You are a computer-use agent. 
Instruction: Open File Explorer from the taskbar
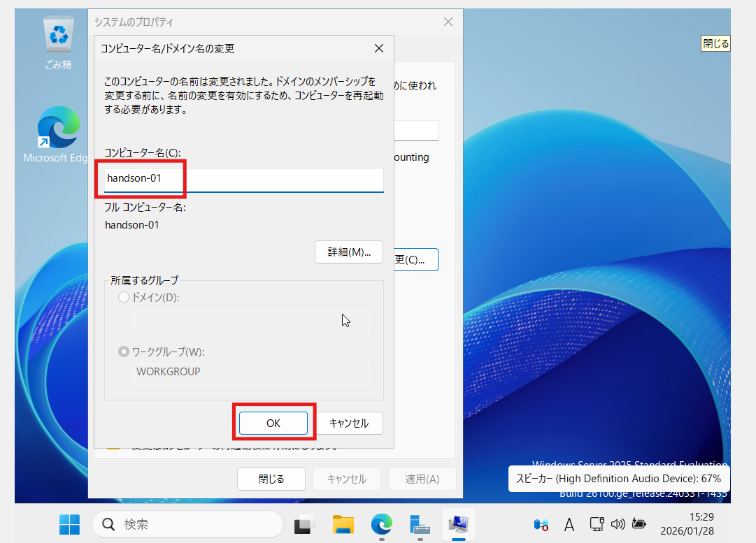pyautogui.click(x=343, y=524)
